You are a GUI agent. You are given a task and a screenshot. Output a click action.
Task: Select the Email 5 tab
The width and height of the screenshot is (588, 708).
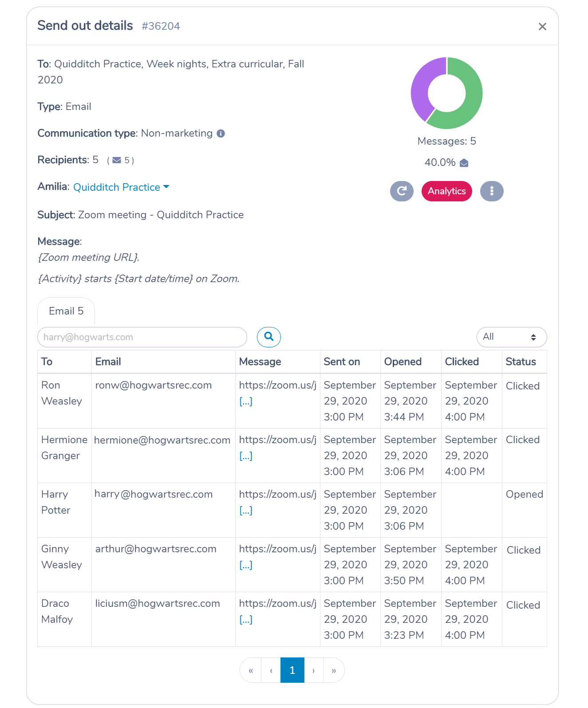[x=66, y=311]
